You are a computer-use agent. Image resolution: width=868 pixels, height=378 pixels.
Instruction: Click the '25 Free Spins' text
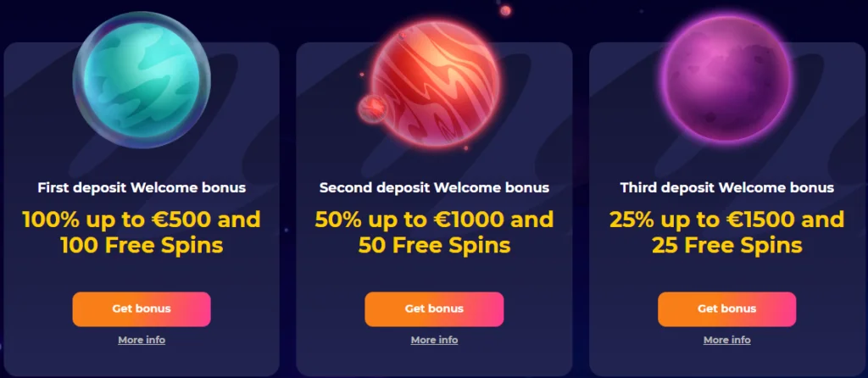[726, 245]
